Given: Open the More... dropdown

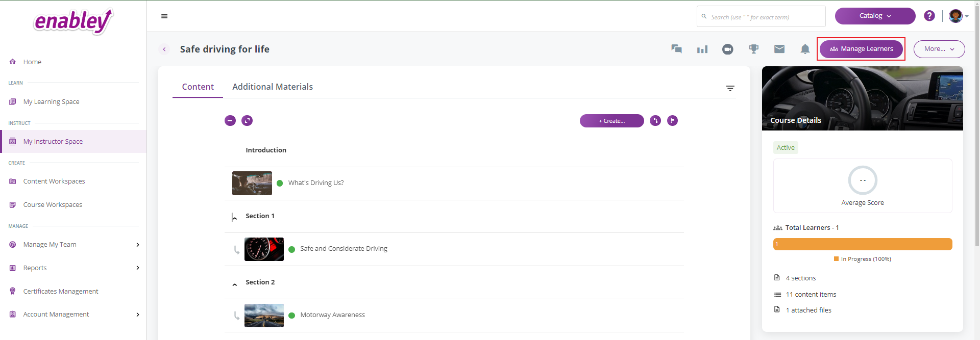Looking at the screenshot, I should tap(939, 49).
